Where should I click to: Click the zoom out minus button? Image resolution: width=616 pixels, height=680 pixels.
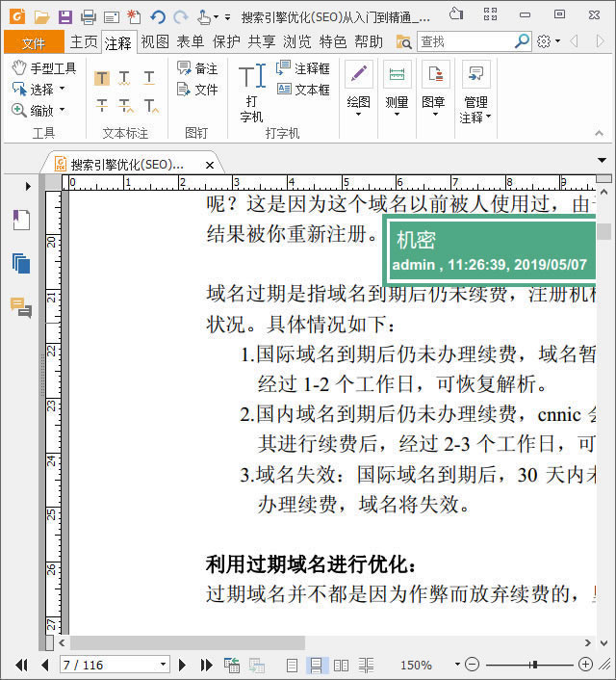(x=472, y=664)
